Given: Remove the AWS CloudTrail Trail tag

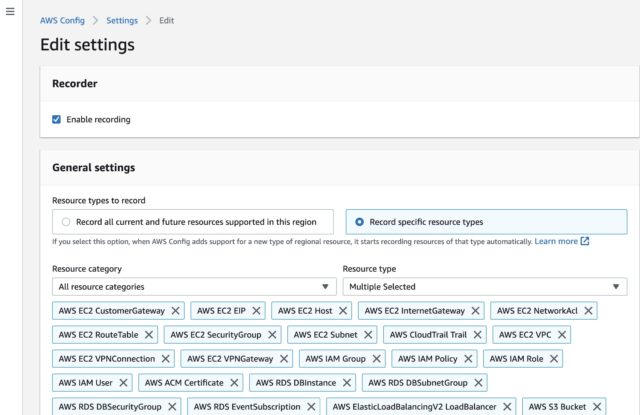Looking at the screenshot, I should pos(477,335).
